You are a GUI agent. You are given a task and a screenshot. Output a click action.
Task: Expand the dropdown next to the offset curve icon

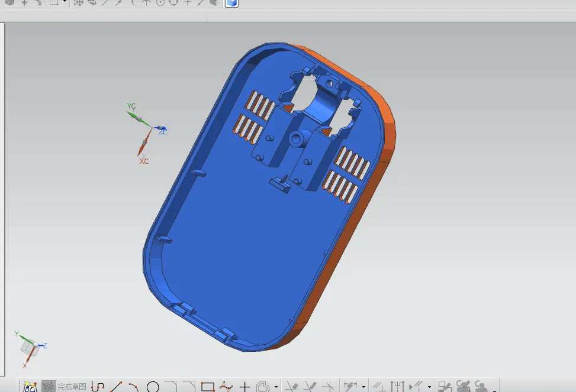point(276,387)
